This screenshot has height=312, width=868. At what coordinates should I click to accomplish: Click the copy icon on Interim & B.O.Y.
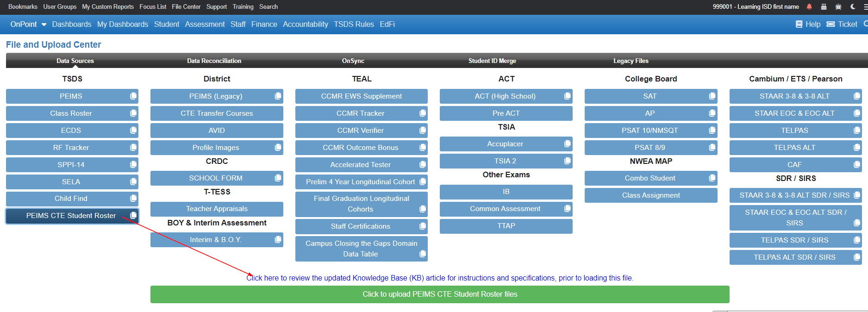tap(278, 239)
